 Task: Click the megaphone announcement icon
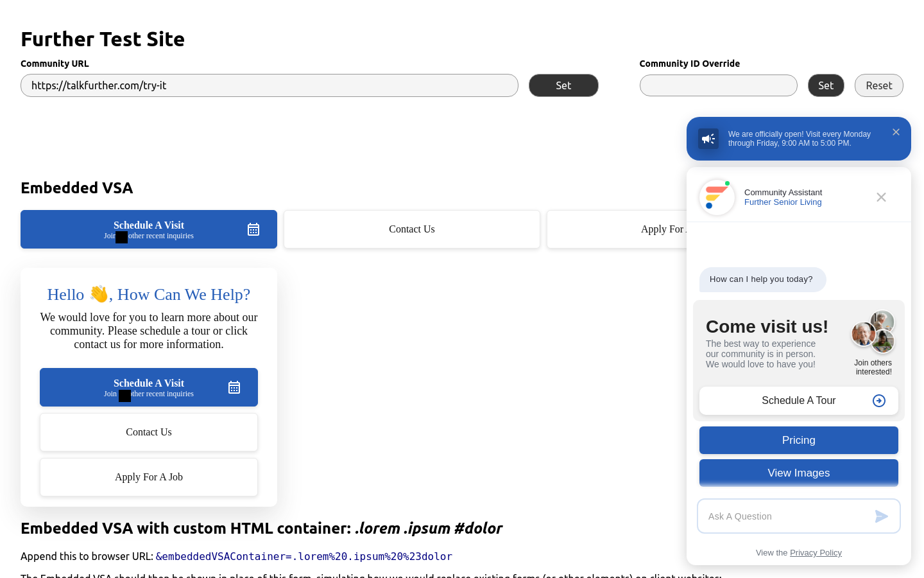pyautogui.click(x=708, y=139)
